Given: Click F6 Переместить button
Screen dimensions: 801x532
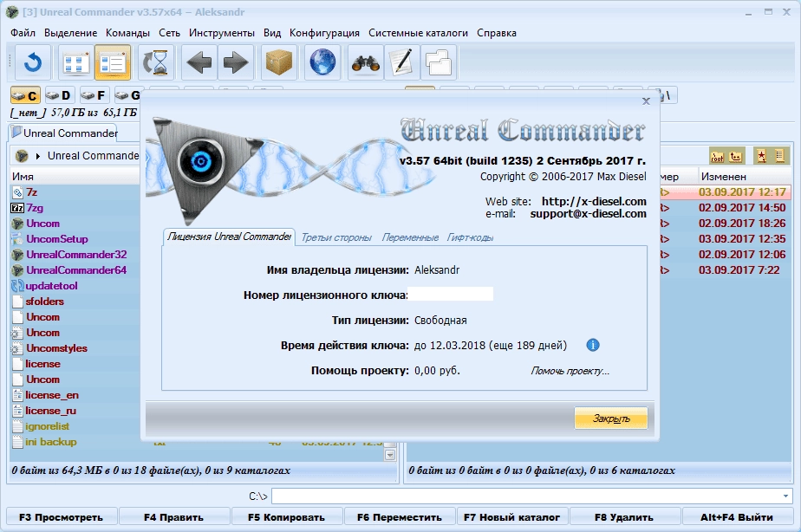Looking at the screenshot, I should click(x=400, y=517).
